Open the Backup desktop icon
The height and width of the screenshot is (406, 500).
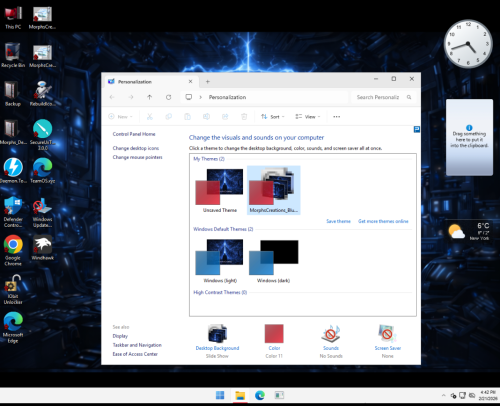click(x=13, y=94)
